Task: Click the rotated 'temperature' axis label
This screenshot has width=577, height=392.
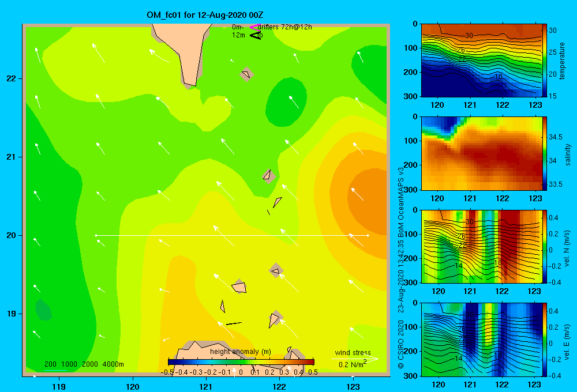Action: tap(562, 61)
